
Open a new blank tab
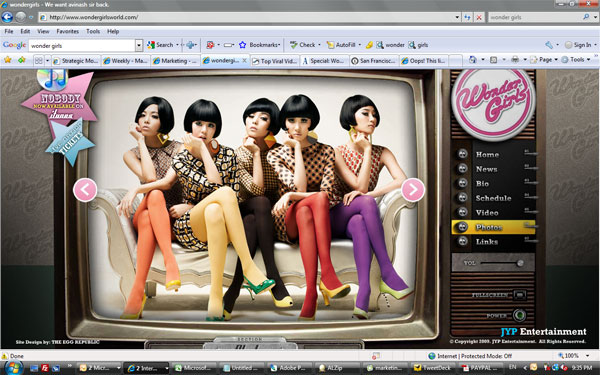455,60
